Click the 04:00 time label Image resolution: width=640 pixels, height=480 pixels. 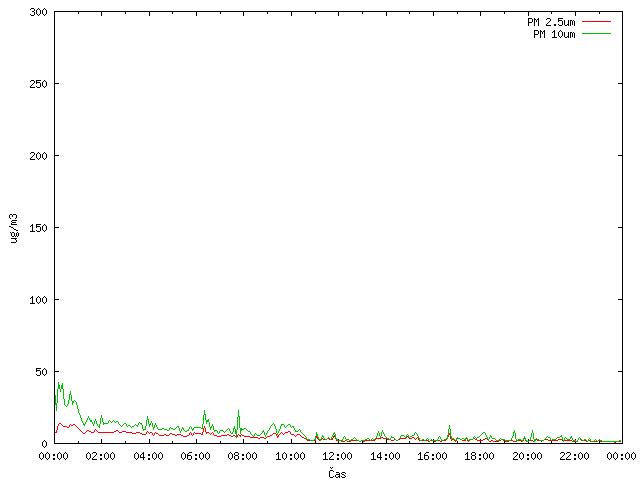(x=148, y=456)
